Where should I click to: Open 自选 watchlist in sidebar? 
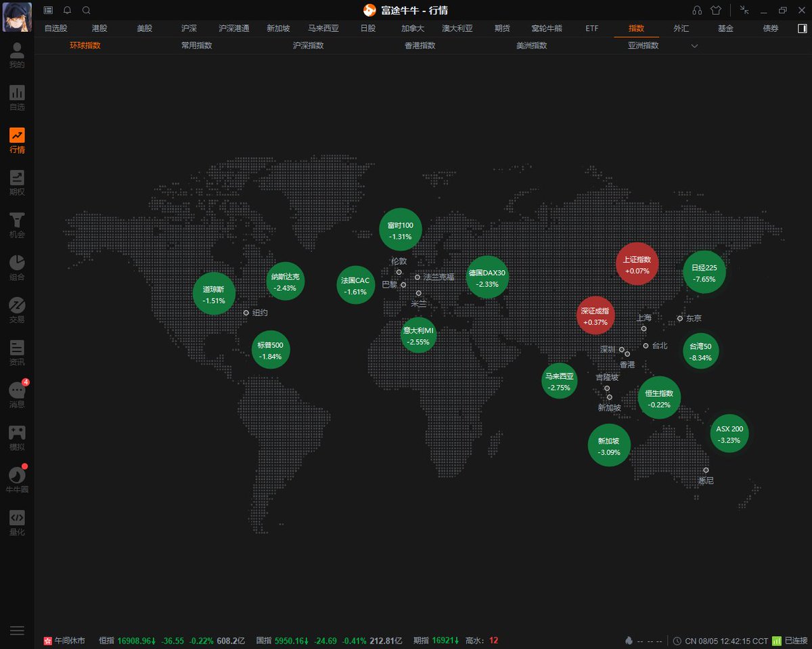coord(17,98)
